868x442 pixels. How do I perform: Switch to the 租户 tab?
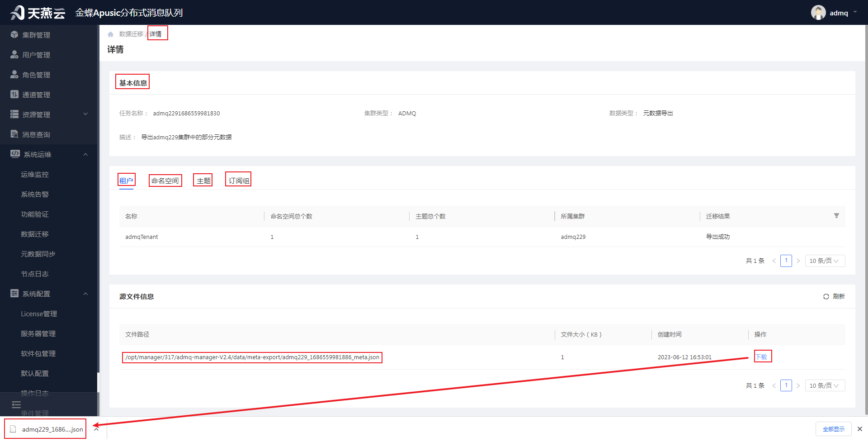126,181
